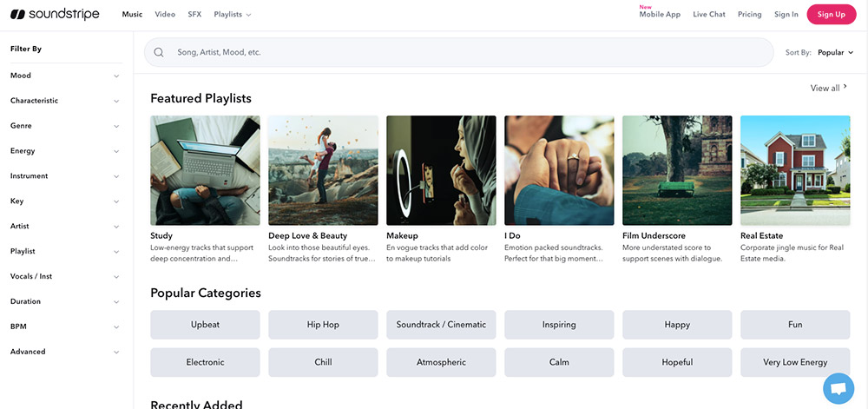
Task: Click the Sign In link
Action: (x=786, y=15)
